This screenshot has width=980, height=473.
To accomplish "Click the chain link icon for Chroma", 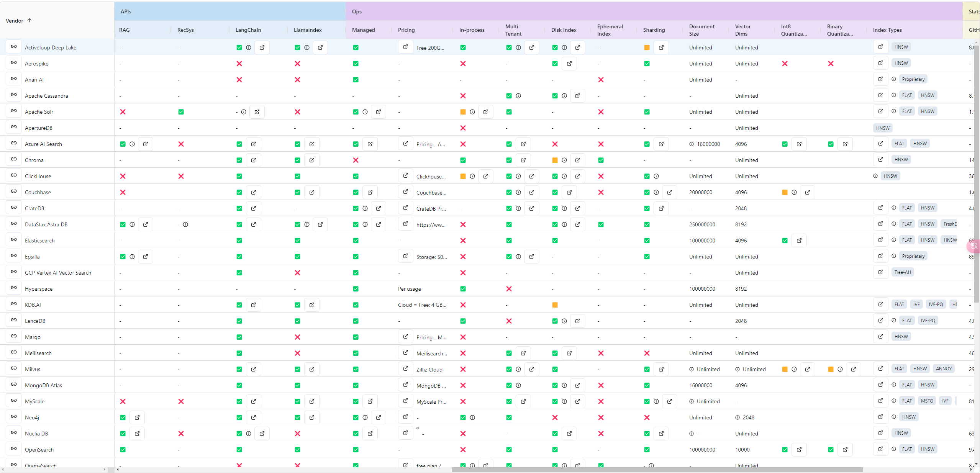I will (x=14, y=159).
